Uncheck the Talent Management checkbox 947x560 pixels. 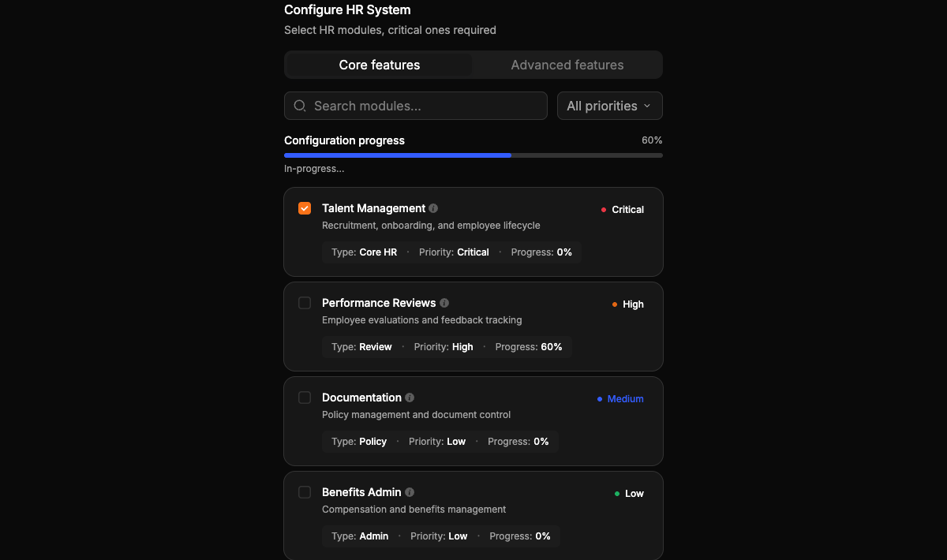click(x=305, y=208)
